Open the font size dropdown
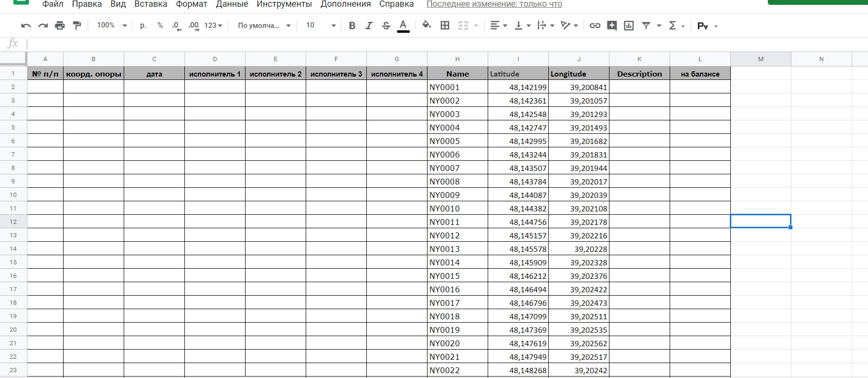The height and width of the screenshot is (378, 868). coord(320,26)
